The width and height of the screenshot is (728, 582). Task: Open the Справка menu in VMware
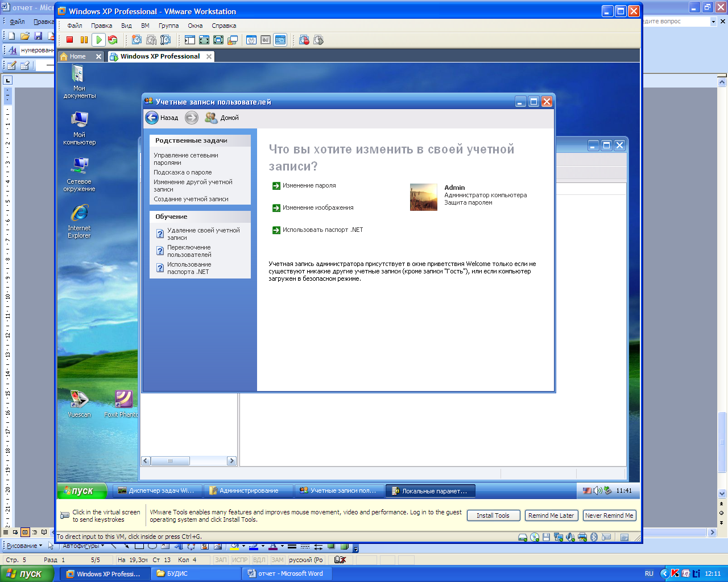coord(224,26)
